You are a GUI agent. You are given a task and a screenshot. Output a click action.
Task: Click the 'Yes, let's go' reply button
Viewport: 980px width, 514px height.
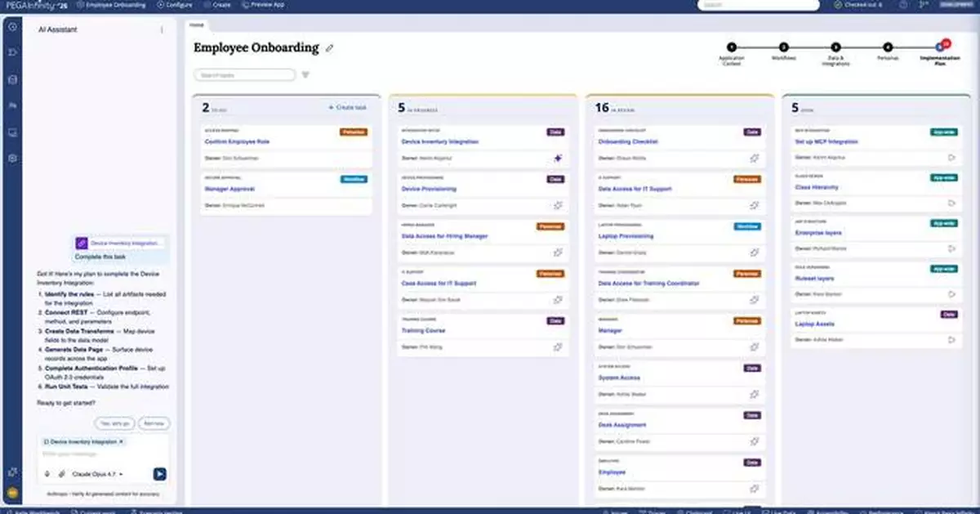point(115,423)
